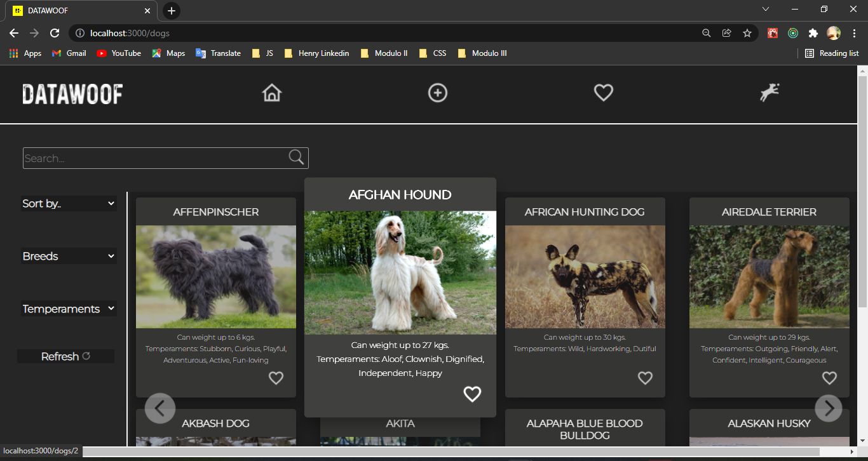
Task: Go back with the left carousel arrow
Action: coord(160,408)
